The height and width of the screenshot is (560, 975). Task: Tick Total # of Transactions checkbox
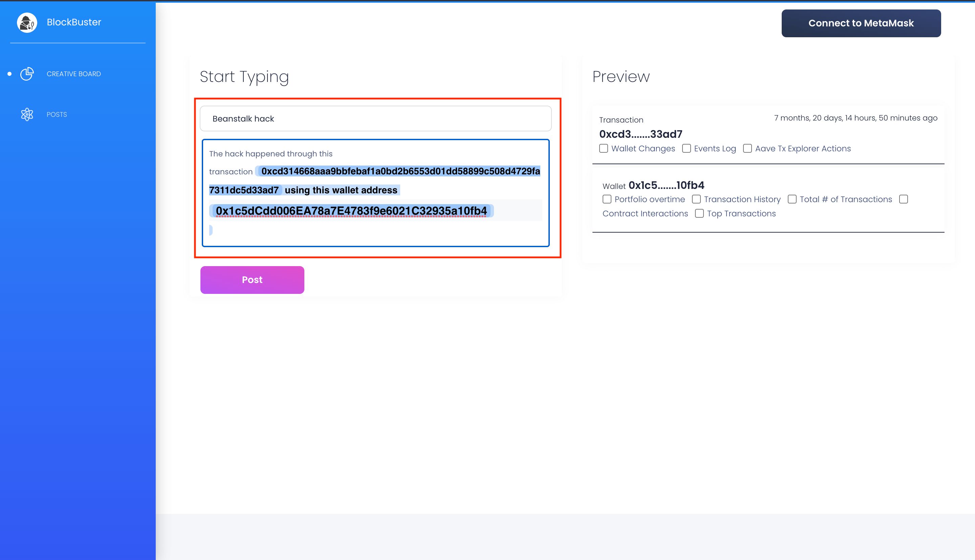[792, 199]
